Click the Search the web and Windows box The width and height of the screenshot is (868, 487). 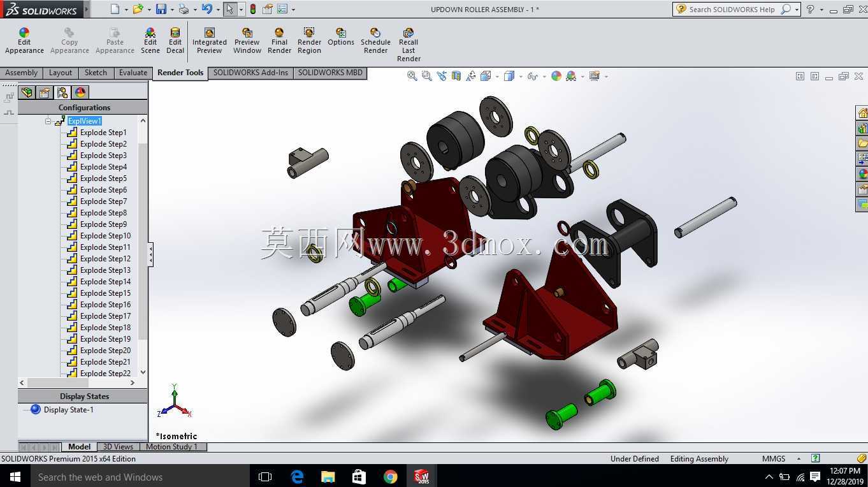pos(140,477)
